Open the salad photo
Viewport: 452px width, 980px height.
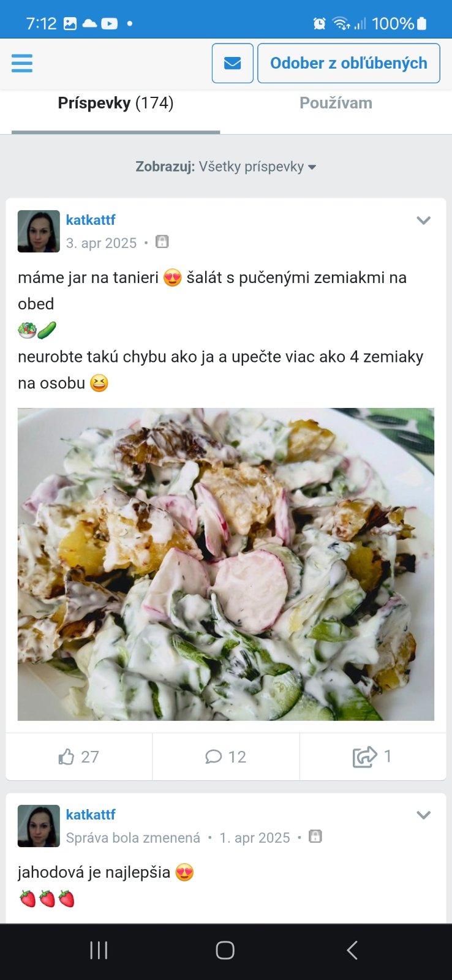226,564
